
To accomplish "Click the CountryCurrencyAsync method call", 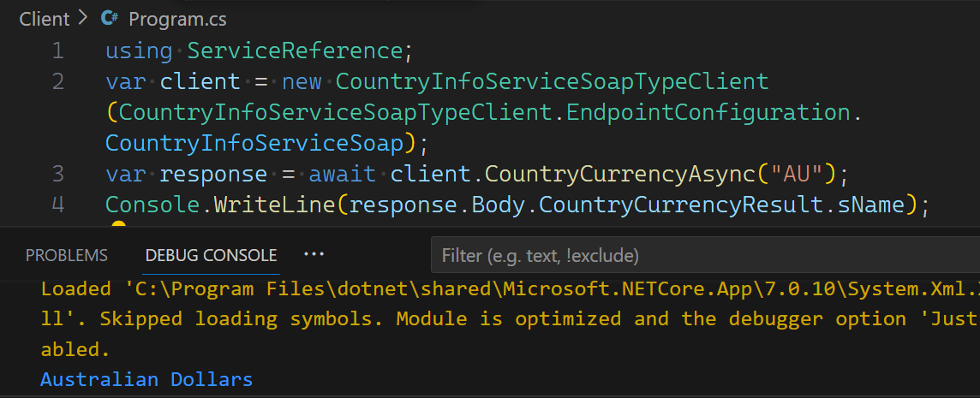I will (620, 174).
